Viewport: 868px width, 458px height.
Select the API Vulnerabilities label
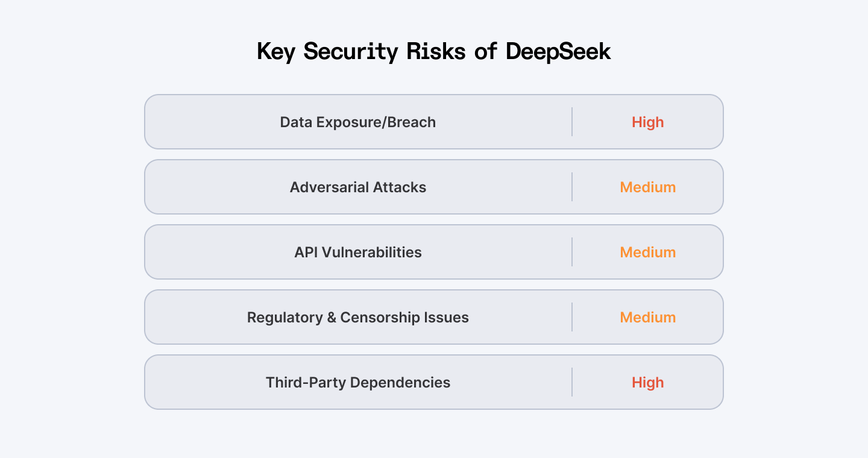[358, 253]
